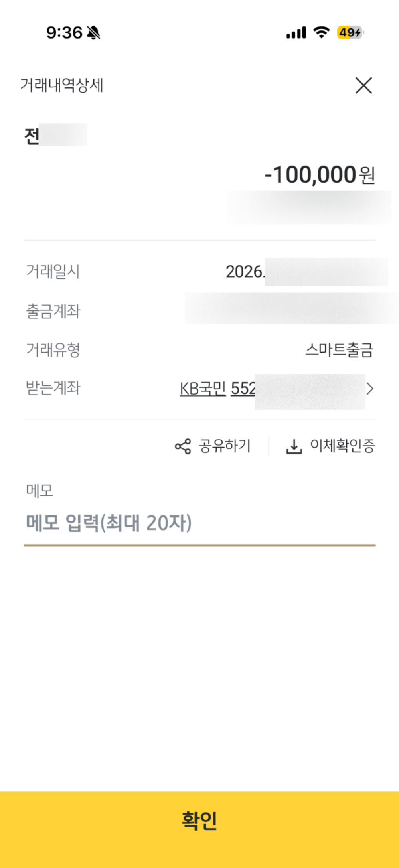Tap the 9:36 clock in status bar
Image resolution: width=399 pixels, height=868 pixels.
click(64, 33)
